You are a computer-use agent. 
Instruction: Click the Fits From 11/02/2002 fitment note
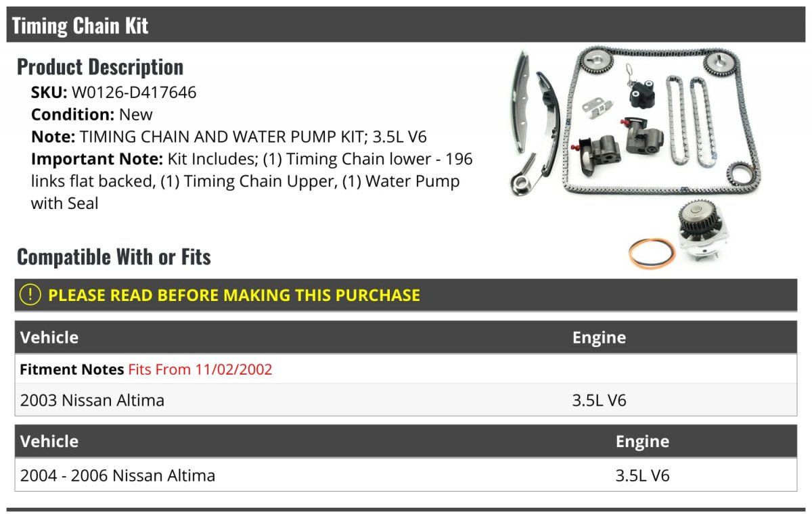[200, 369]
